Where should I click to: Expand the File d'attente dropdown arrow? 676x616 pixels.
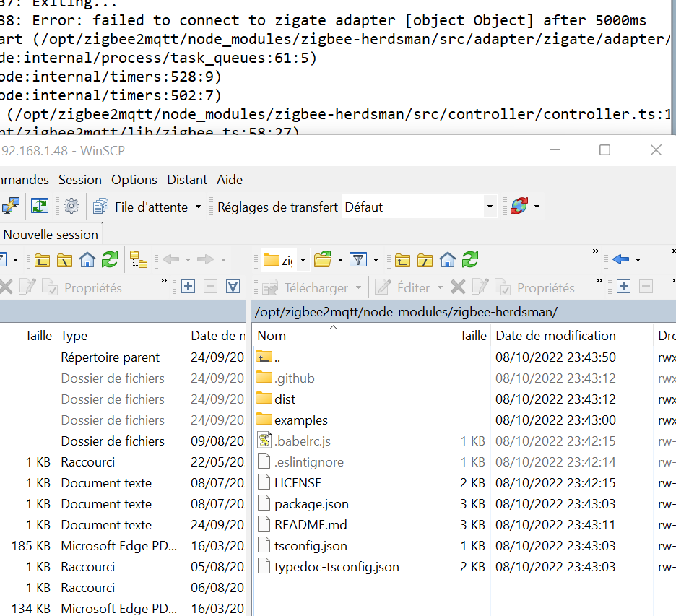click(x=199, y=207)
